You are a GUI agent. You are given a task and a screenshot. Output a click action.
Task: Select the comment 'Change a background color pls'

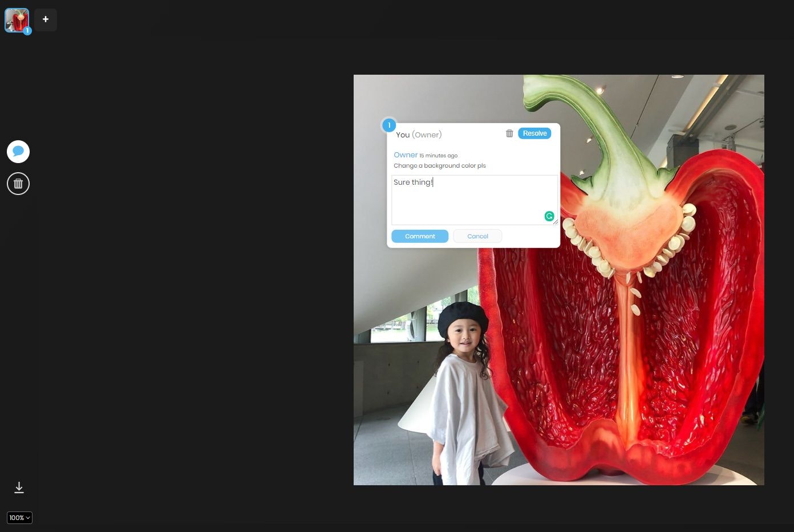(439, 165)
